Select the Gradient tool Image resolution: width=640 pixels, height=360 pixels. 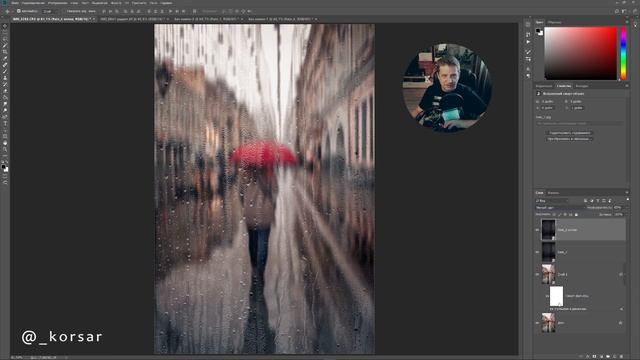pyautogui.click(x=5, y=98)
